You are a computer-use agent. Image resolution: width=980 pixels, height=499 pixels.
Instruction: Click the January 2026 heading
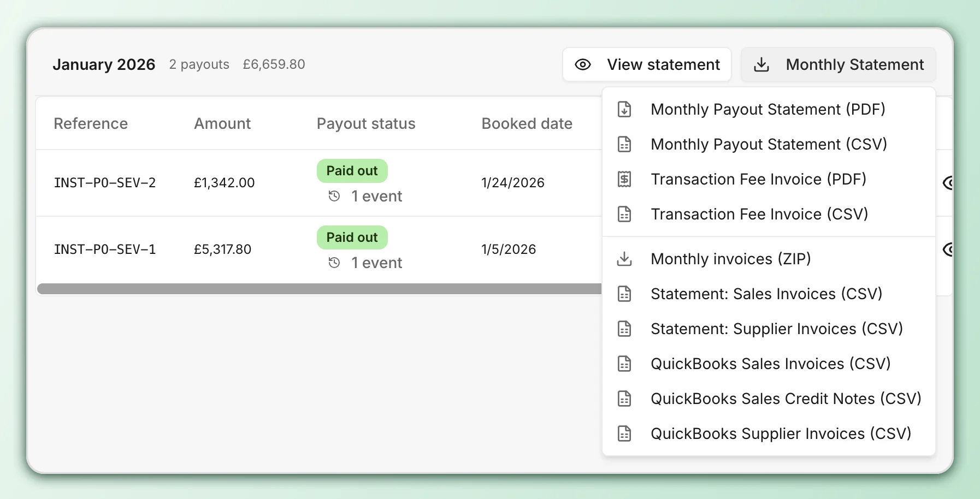[x=104, y=64]
